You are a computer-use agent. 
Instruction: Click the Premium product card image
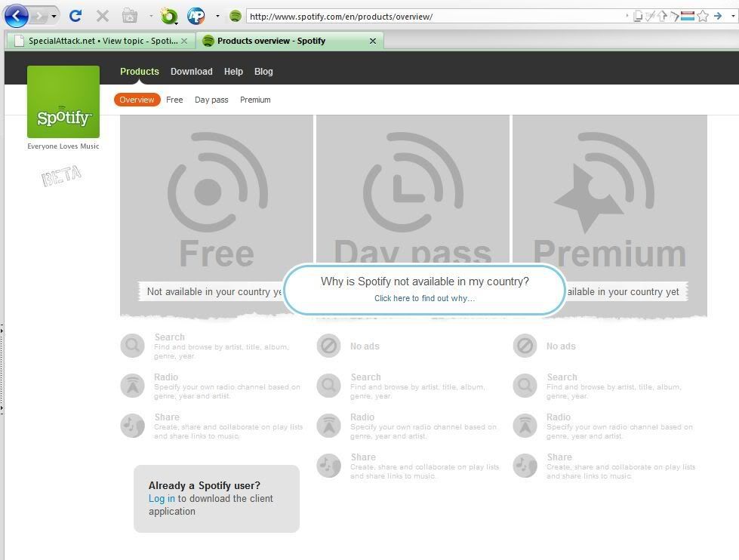610,189
